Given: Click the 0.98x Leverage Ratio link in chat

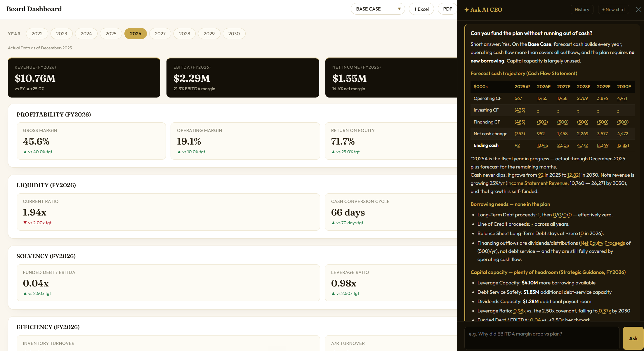Looking at the screenshot, I should 519,311.
